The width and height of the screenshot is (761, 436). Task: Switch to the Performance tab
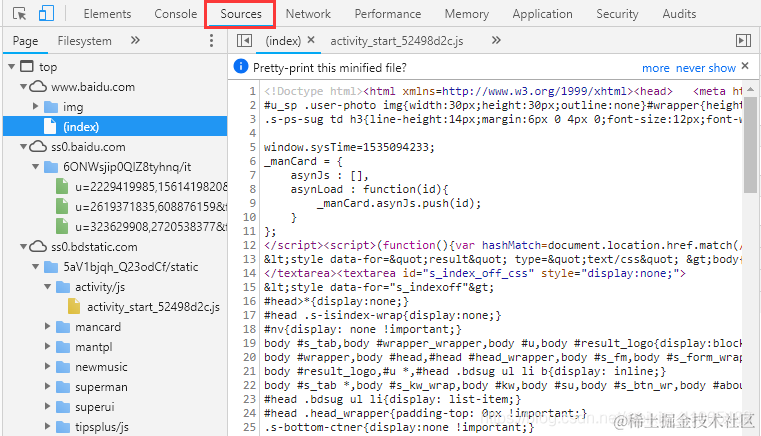[x=388, y=14]
